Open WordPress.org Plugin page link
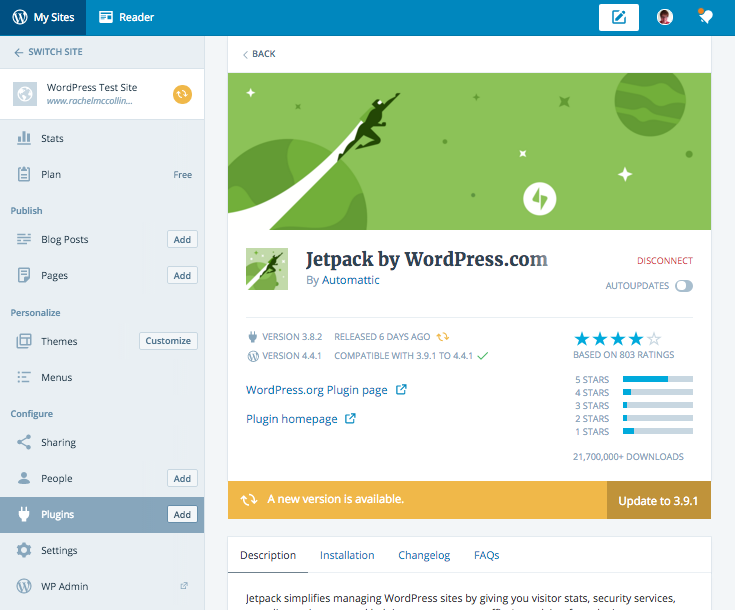Image resolution: width=735 pixels, height=610 pixels. [x=317, y=390]
